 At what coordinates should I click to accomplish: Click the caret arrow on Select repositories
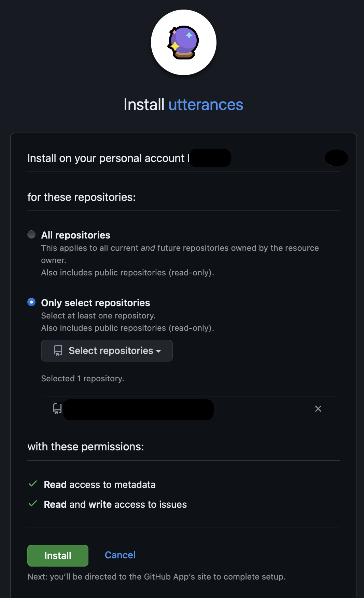(x=158, y=351)
